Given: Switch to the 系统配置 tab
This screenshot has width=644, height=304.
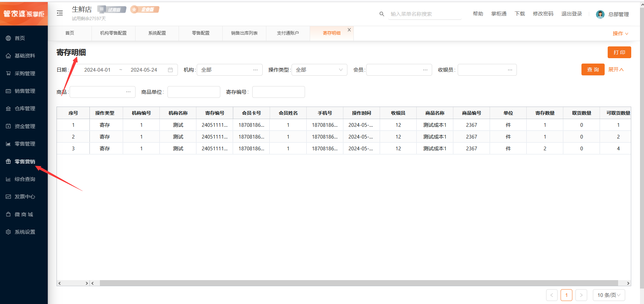Looking at the screenshot, I should coord(157,33).
